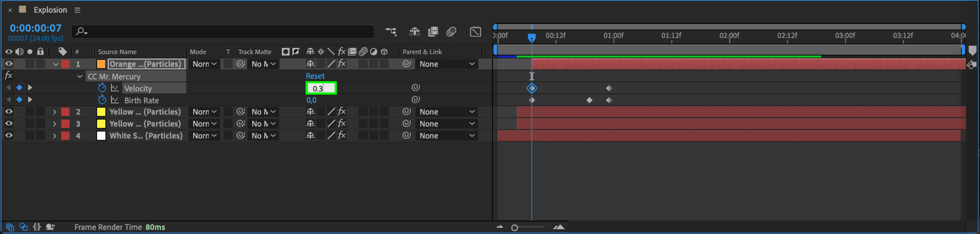Open Parent dropdown for layer 1

pyautogui.click(x=447, y=64)
